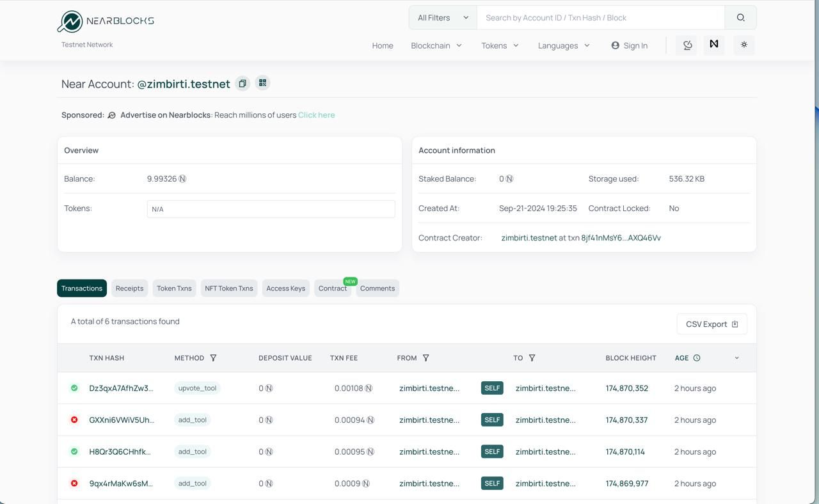Switch to the Token Txns tab
The image size is (819, 504).
click(x=174, y=288)
